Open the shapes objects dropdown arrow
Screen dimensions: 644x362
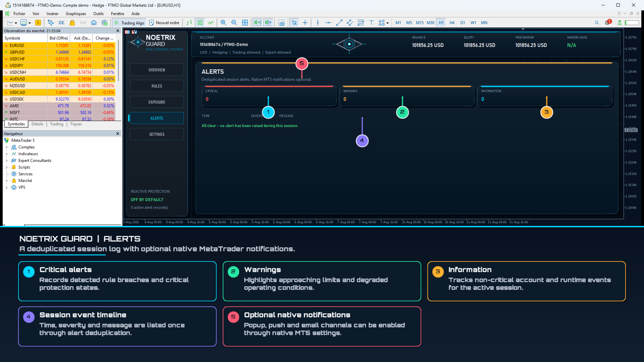coord(387,23)
